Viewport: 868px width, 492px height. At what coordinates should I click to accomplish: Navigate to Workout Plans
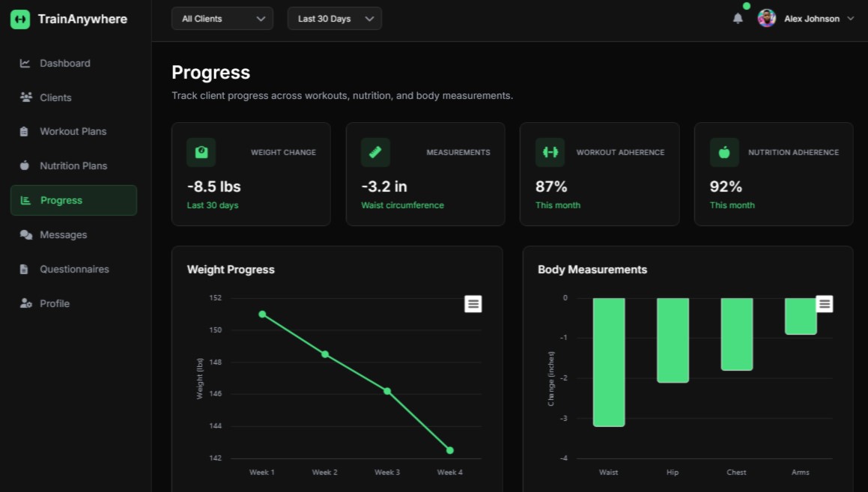73,132
